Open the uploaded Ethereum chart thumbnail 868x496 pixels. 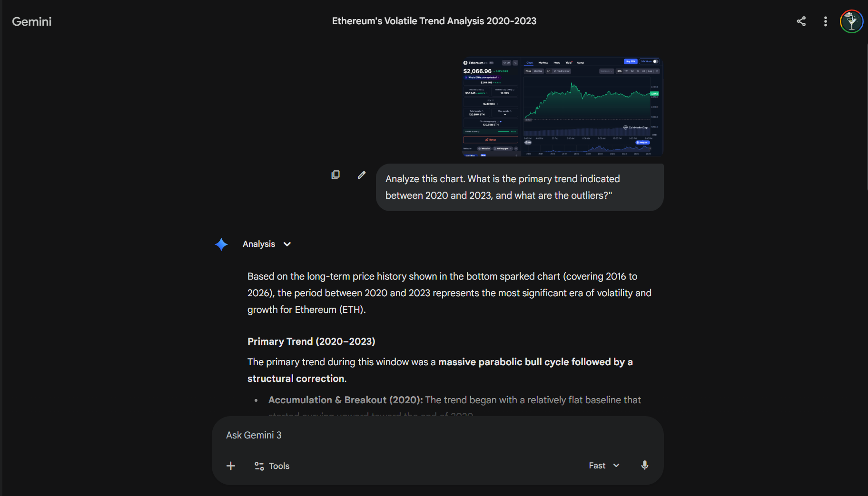pos(562,107)
